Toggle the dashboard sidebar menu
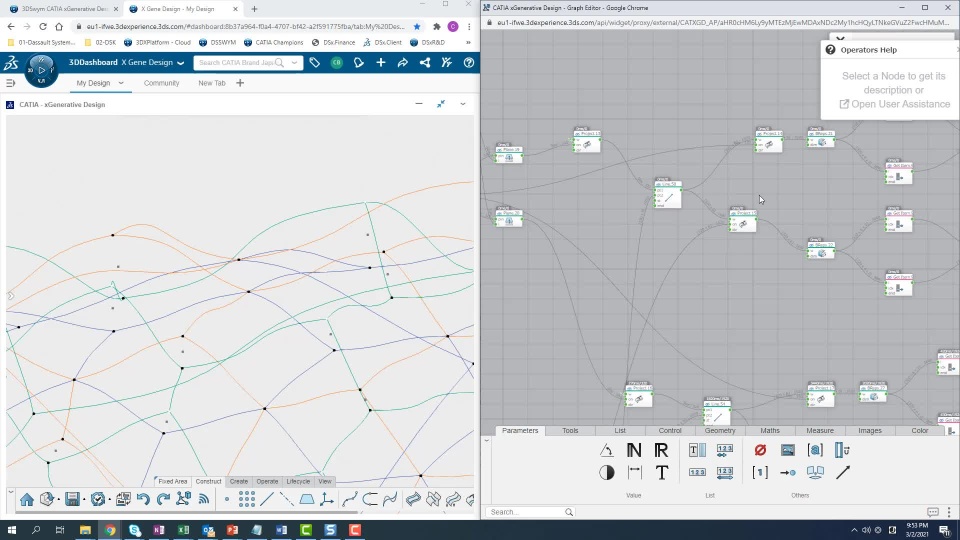Image resolution: width=960 pixels, height=540 pixels. tap(10, 83)
